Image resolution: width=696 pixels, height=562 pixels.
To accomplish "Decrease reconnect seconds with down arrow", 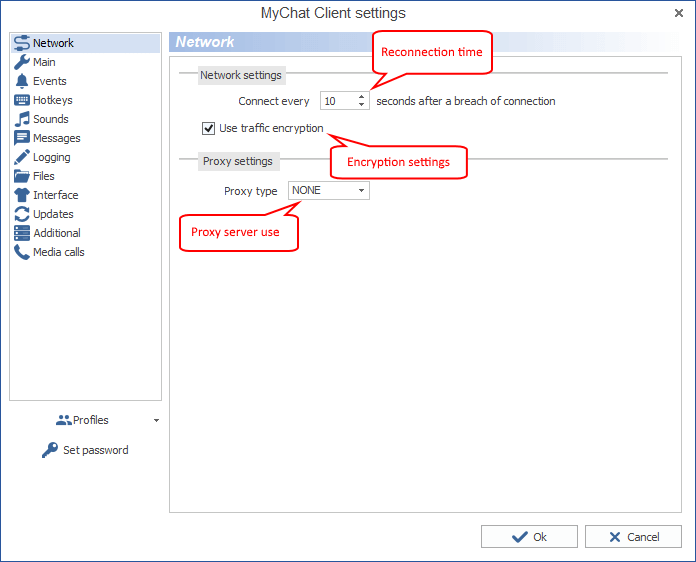I will (x=362, y=105).
